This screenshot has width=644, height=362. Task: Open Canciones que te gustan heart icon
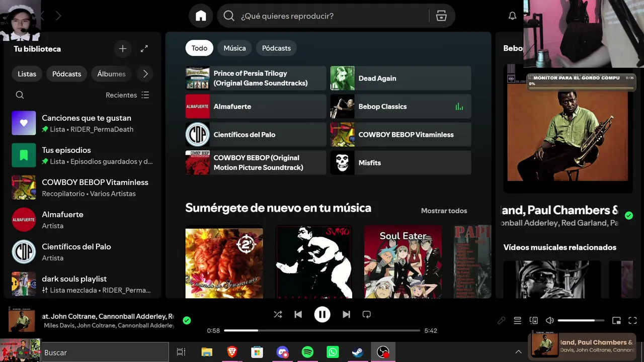(x=24, y=123)
